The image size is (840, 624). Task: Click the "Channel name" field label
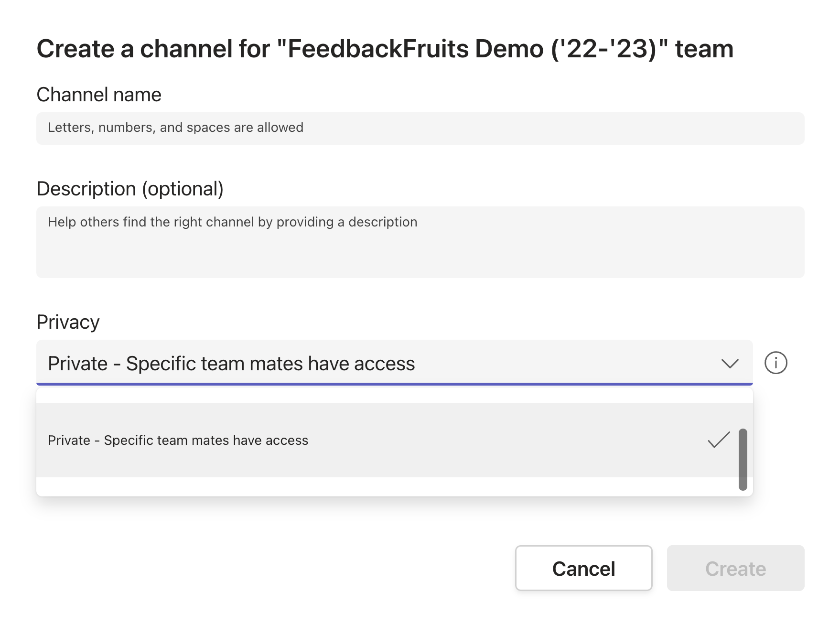pyautogui.click(x=99, y=95)
